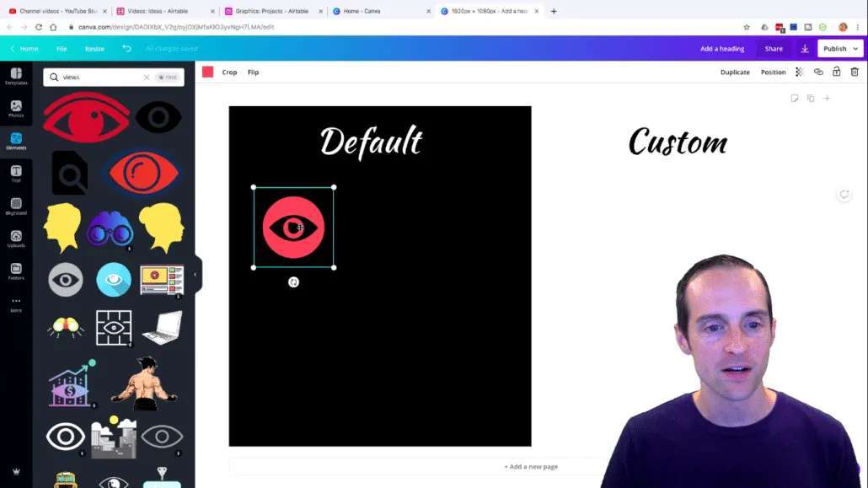
Task: Open the Elements panel in sidebar
Action: point(16,142)
